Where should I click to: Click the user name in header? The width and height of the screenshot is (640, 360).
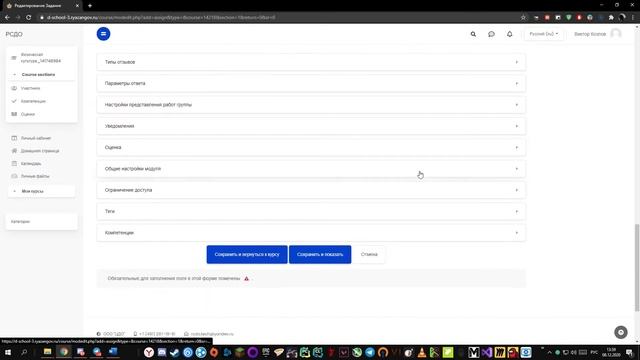pos(590,34)
